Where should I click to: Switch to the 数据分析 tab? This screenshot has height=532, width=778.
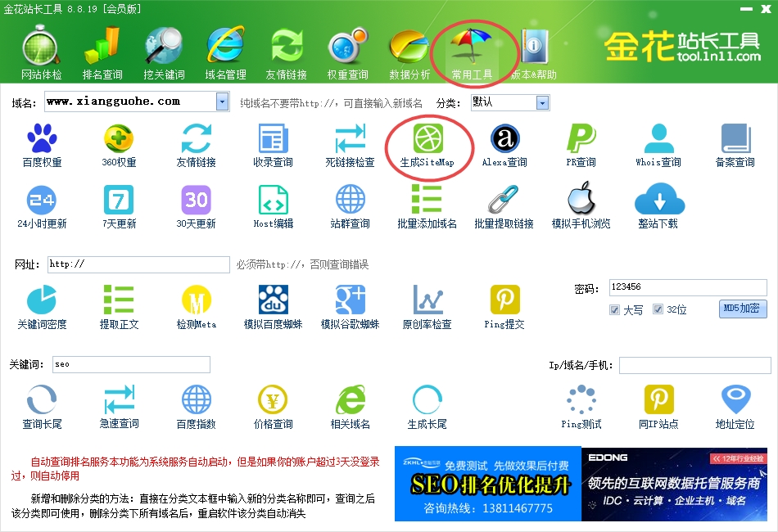click(409, 52)
